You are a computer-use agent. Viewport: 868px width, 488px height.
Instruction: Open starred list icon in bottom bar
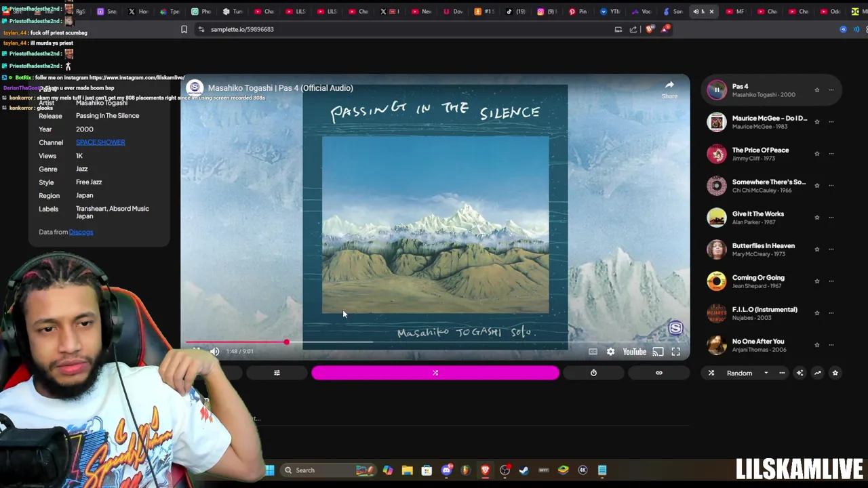[x=835, y=373]
